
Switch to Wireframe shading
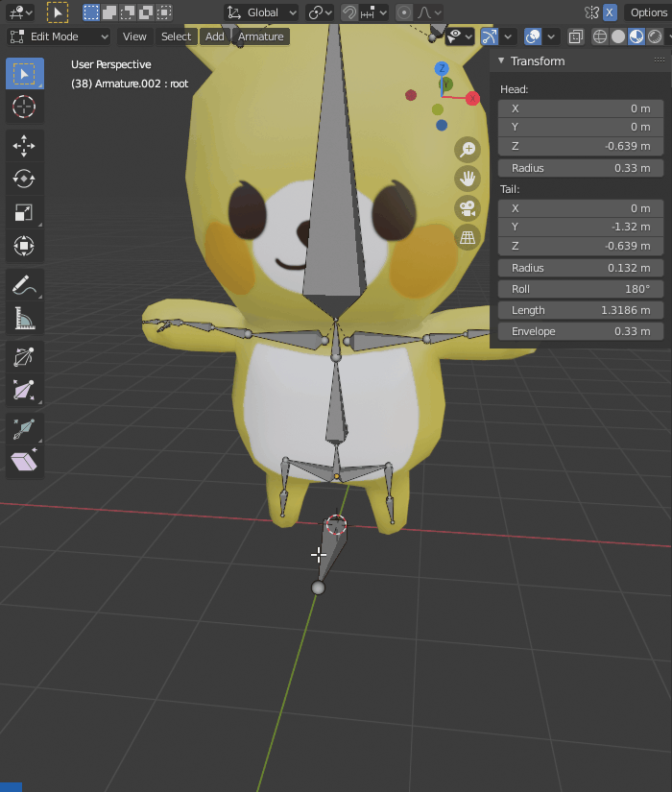point(600,36)
